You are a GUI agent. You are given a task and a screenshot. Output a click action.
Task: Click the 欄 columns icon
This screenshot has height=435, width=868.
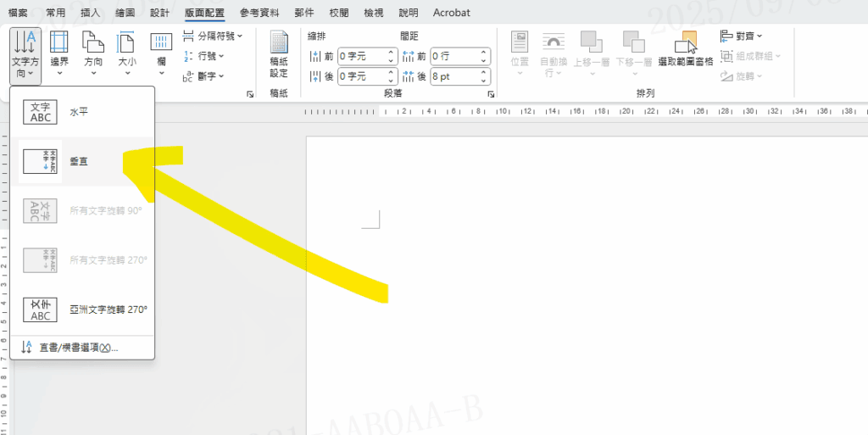(161, 53)
